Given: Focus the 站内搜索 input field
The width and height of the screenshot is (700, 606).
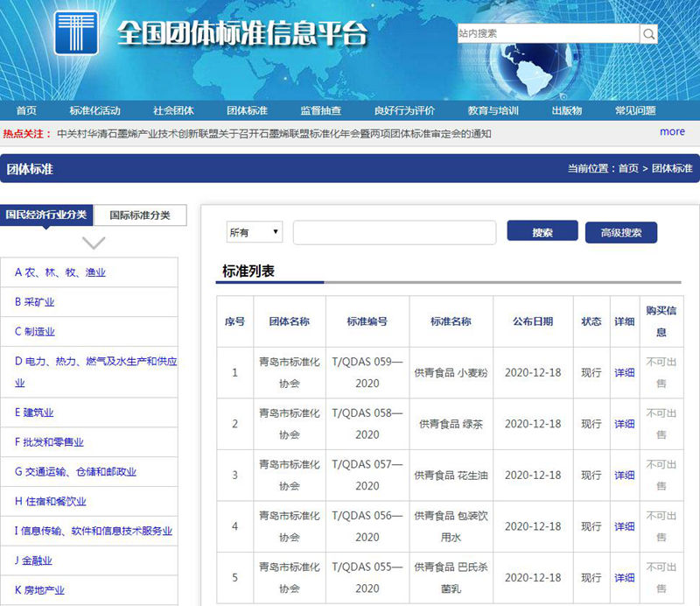Looking at the screenshot, I should (549, 33).
